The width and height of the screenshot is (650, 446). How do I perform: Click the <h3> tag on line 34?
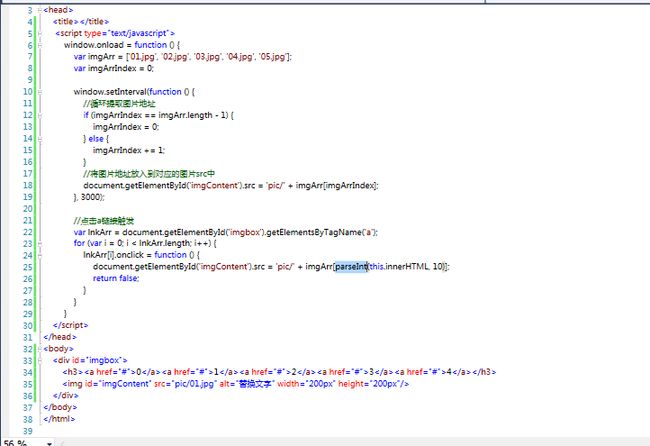click(x=73, y=372)
